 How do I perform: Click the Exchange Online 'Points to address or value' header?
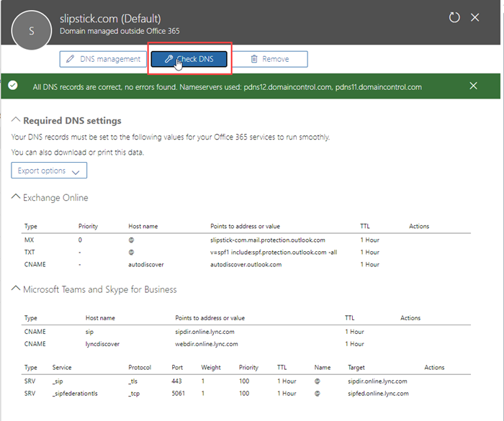tap(245, 226)
